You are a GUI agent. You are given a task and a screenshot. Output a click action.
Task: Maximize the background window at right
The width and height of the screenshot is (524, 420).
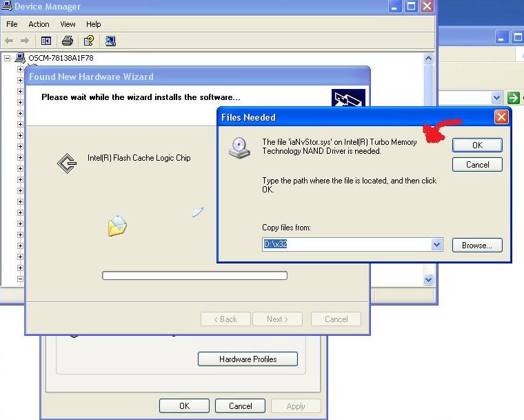pyautogui.click(x=517, y=37)
